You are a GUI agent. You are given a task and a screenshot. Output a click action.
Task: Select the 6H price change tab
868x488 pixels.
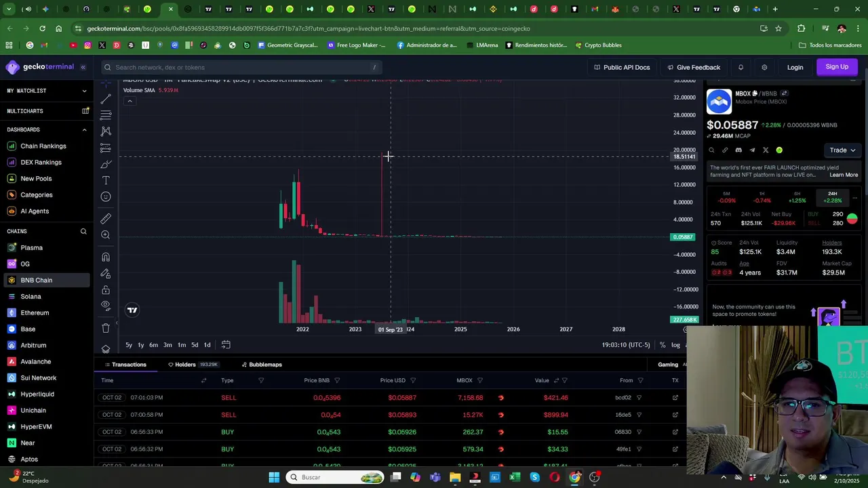[x=797, y=197]
